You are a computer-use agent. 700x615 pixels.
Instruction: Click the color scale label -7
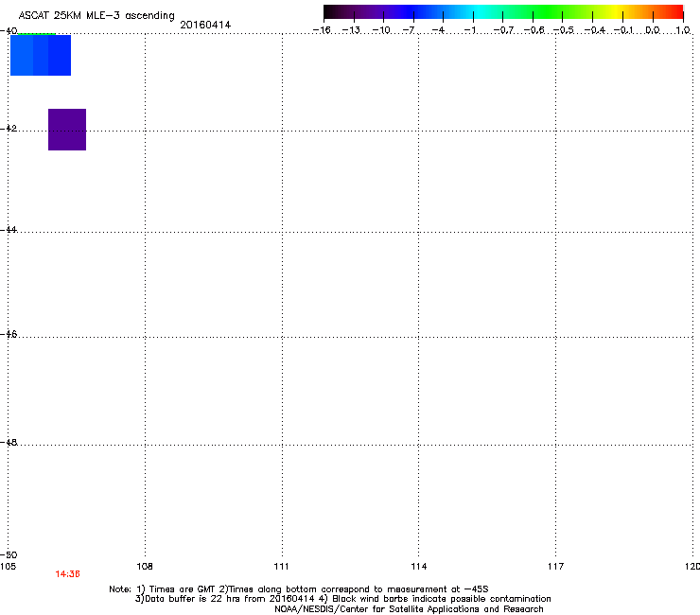point(409,30)
